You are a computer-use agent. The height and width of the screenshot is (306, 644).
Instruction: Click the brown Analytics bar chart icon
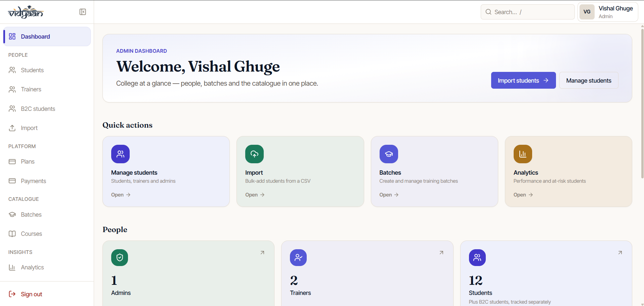pos(523,154)
